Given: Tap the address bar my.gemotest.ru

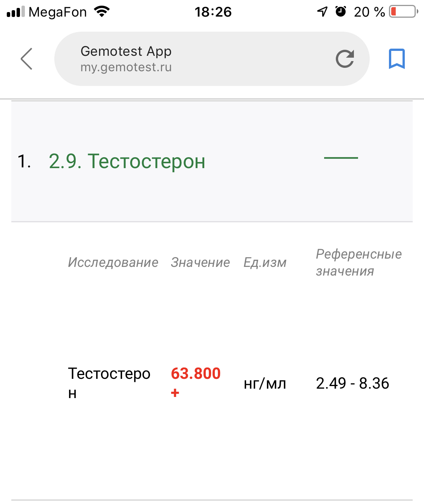Looking at the screenshot, I should (x=126, y=67).
